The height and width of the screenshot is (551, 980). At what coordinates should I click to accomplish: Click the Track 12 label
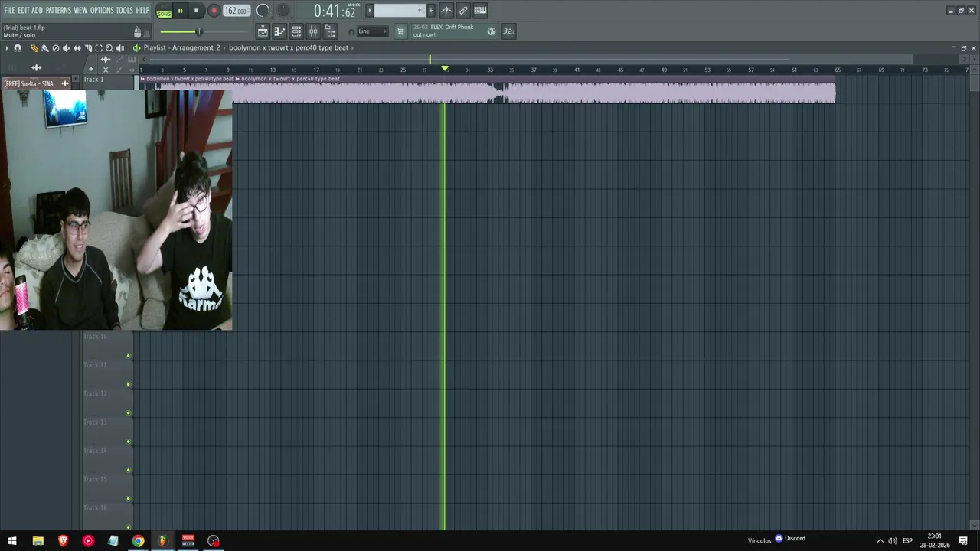96,393
